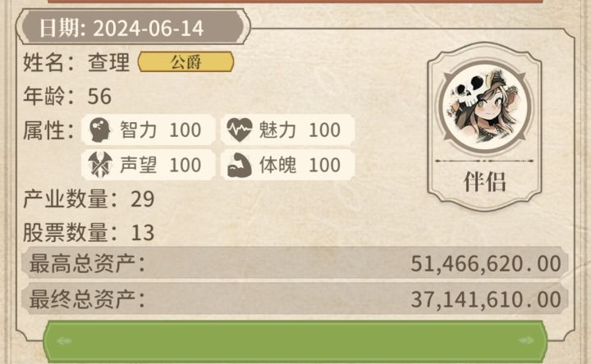The width and height of the screenshot is (591, 364).
Task: Click the crossed-tools icon beside 声望
Action: tap(100, 165)
